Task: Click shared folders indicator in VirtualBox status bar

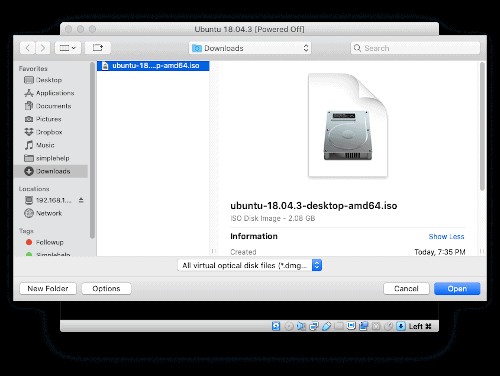Action: [x=339, y=326]
